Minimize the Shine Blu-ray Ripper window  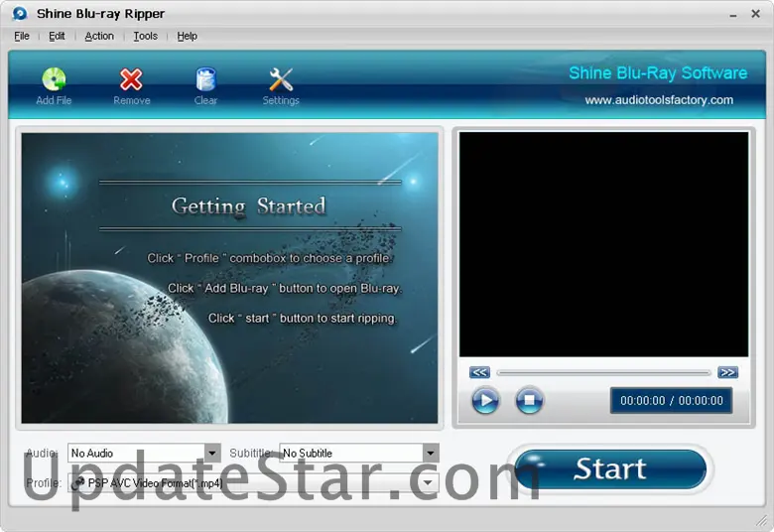pyautogui.click(x=733, y=14)
